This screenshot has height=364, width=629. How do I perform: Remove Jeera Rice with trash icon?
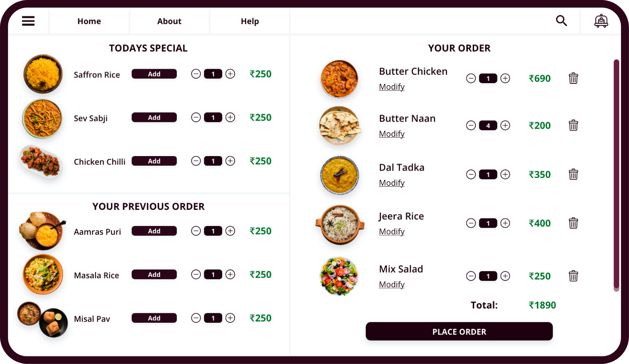pos(573,223)
